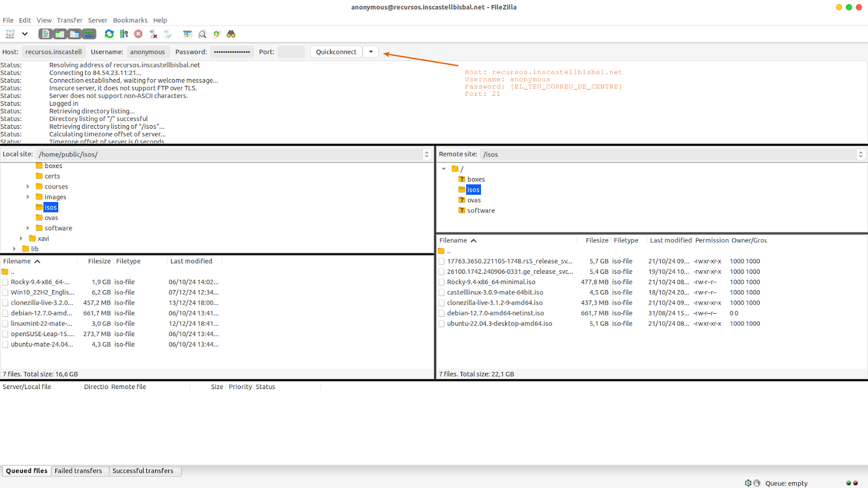Viewport: 868px width, 488px height.
Task: Open the Server menu
Action: point(97,20)
